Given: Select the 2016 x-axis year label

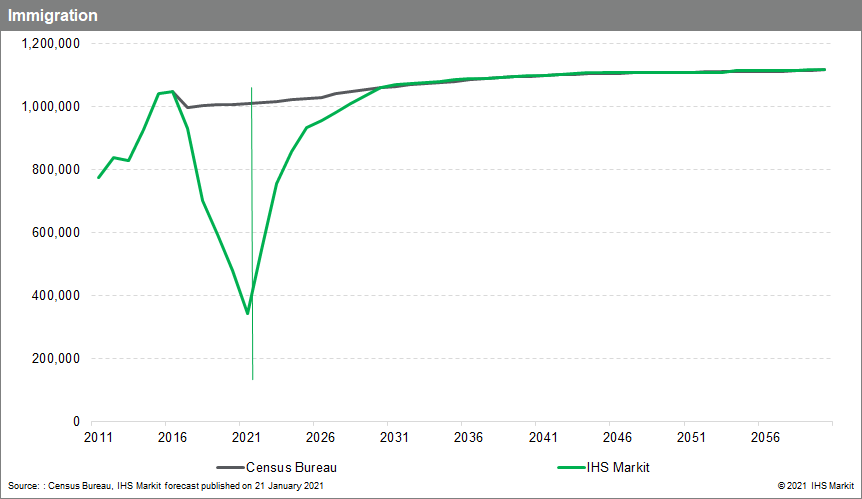Looking at the screenshot, I should (172, 438).
